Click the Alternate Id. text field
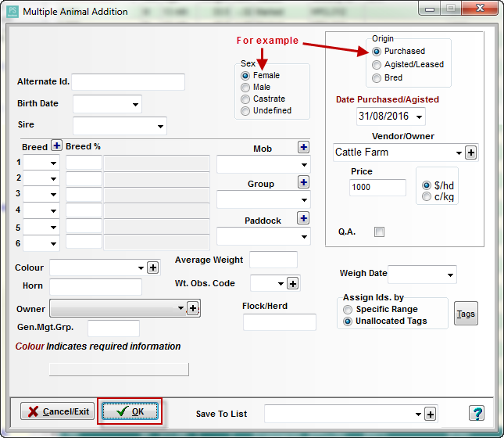 128,82
